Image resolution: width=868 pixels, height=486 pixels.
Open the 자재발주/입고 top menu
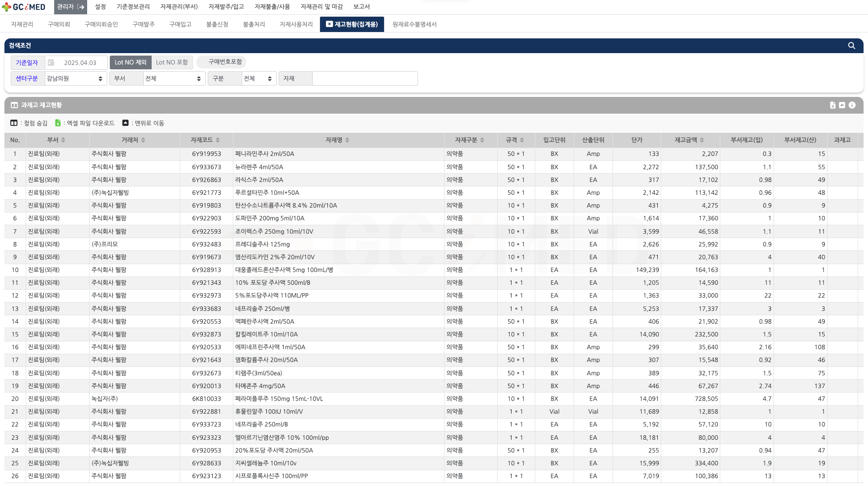click(226, 7)
